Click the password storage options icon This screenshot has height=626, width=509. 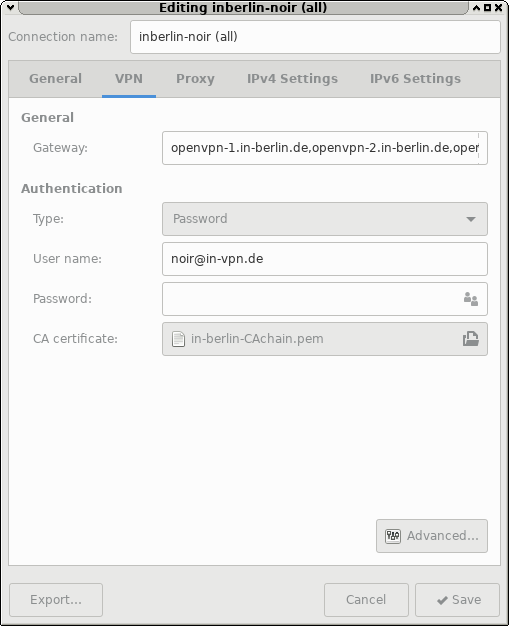click(x=471, y=299)
